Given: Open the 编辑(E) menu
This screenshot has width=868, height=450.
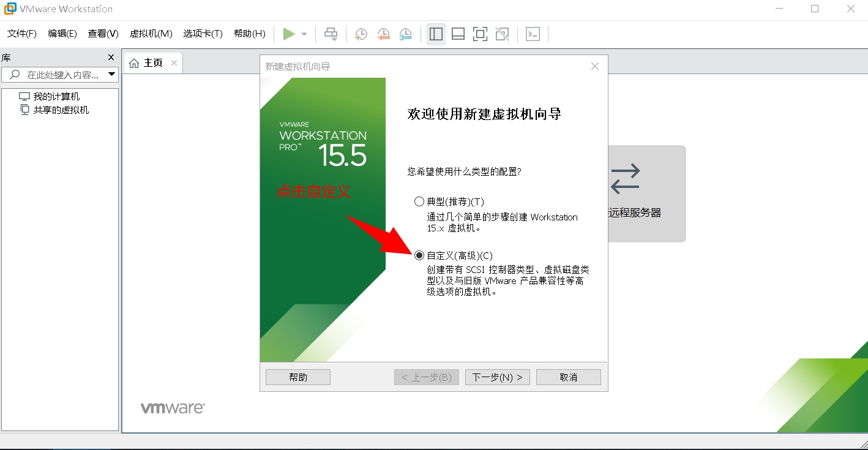Looking at the screenshot, I should [62, 34].
